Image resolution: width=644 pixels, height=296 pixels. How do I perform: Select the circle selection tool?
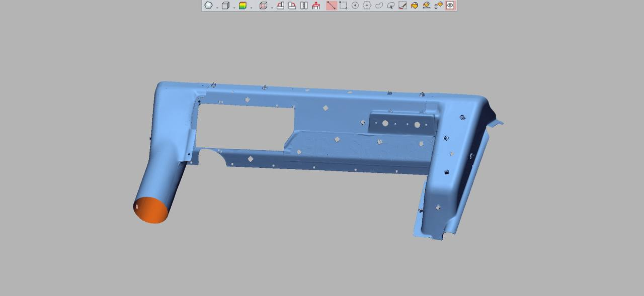356,6
